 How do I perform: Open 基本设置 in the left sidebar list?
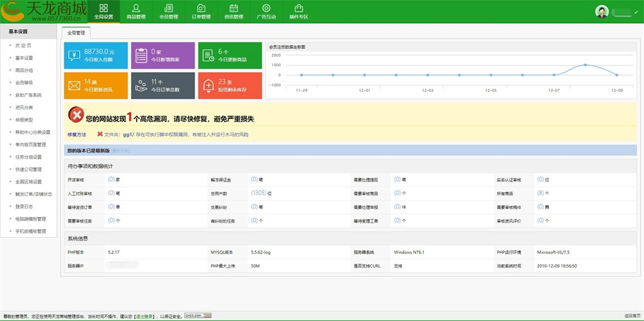point(24,58)
